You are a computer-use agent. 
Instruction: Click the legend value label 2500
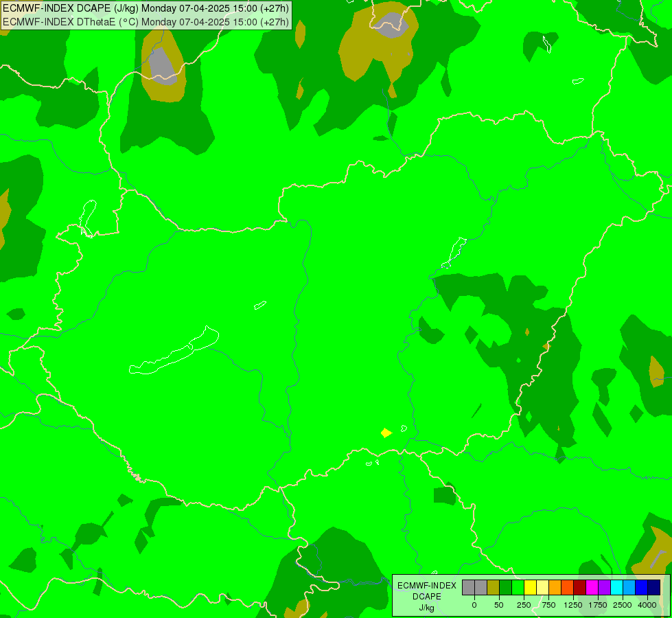click(x=623, y=605)
